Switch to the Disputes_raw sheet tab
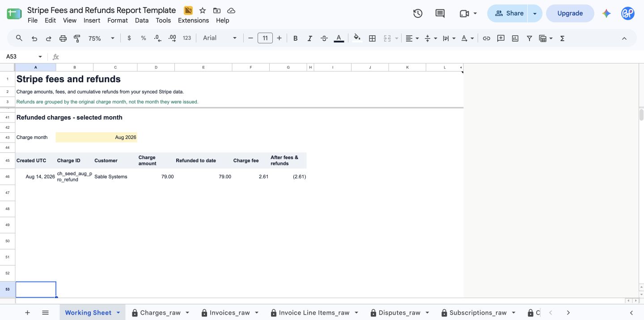Viewport: 644px width, 320px height. [x=399, y=313]
